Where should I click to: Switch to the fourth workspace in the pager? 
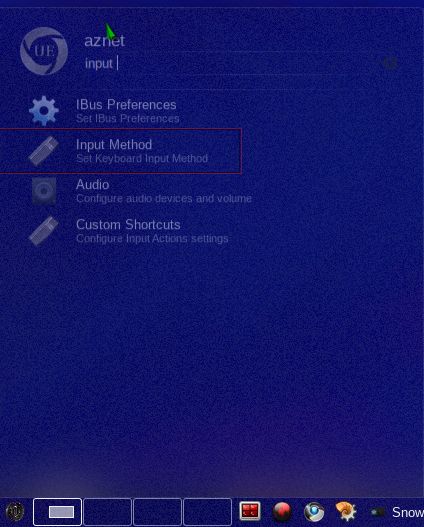coord(208,512)
